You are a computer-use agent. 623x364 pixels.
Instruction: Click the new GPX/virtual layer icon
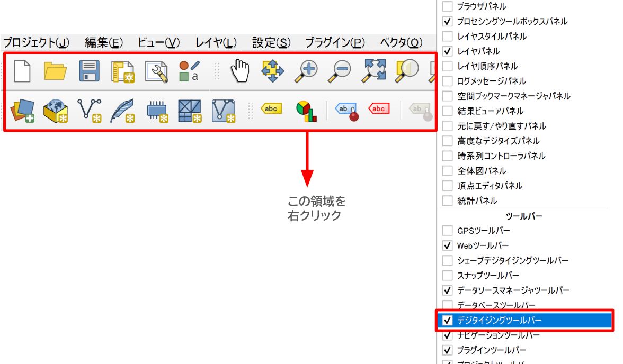click(224, 111)
